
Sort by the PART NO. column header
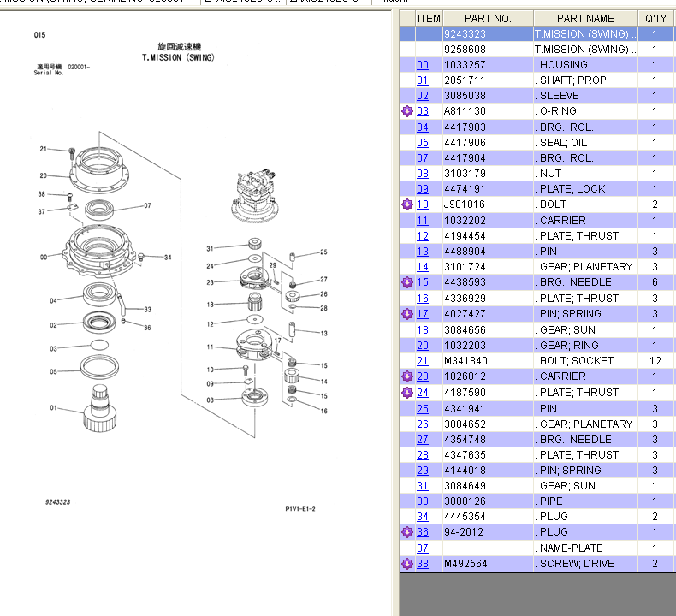tap(487, 18)
